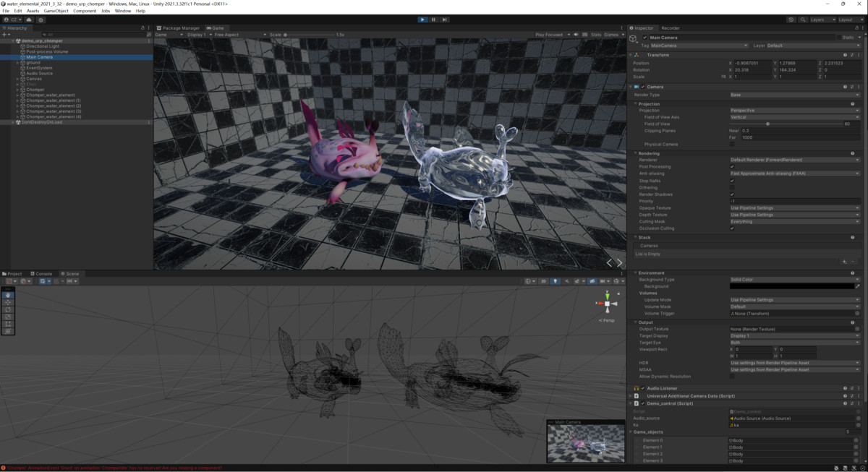Switch to the Console tab
868x472 pixels.
click(43, 274)
